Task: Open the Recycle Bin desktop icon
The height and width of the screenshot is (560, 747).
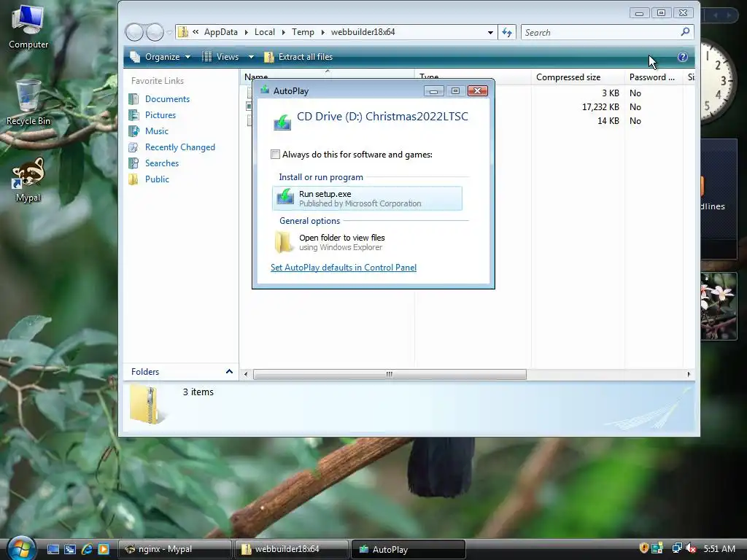Action: [28, 102]
